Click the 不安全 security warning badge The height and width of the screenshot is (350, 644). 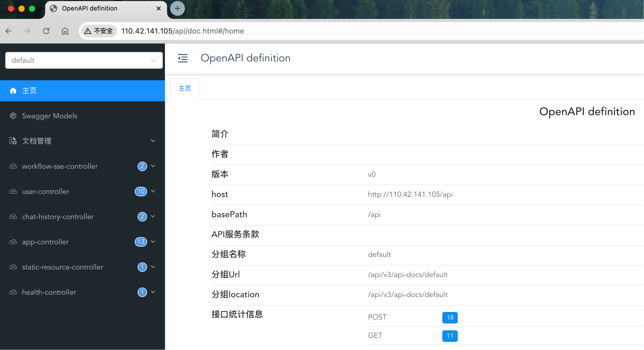pyautogui.click(x=99, y=31)
